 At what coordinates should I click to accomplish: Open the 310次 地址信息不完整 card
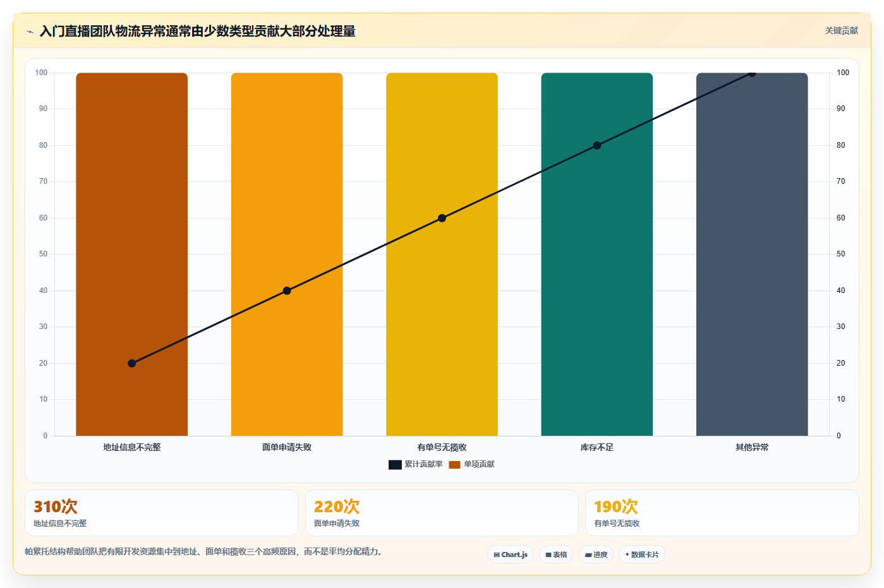(x=162, y=513)
